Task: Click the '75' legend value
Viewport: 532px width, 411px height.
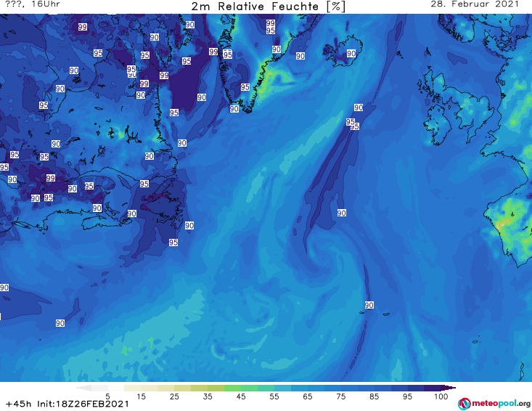Action: (340, 396)
